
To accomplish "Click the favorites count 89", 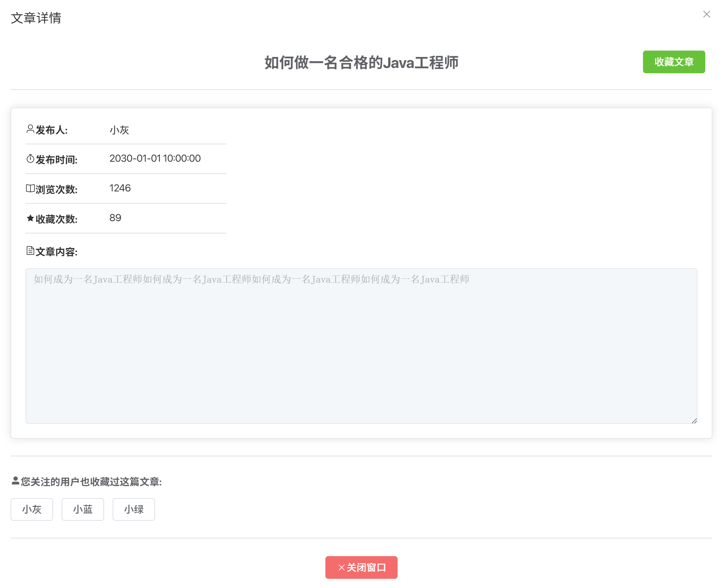I will pos(115,218).
